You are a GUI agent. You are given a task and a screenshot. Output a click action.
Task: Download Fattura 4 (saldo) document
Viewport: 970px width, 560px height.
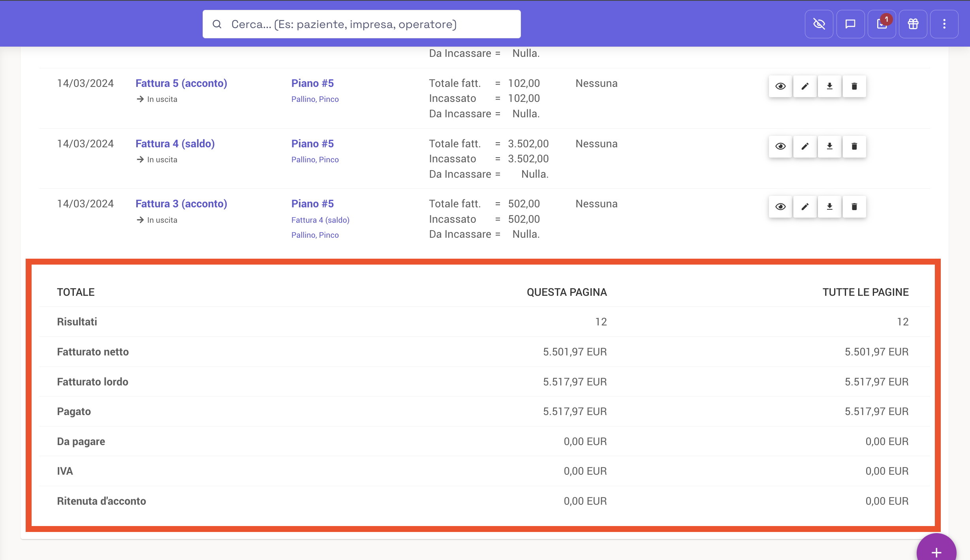(x=829, y=147)
